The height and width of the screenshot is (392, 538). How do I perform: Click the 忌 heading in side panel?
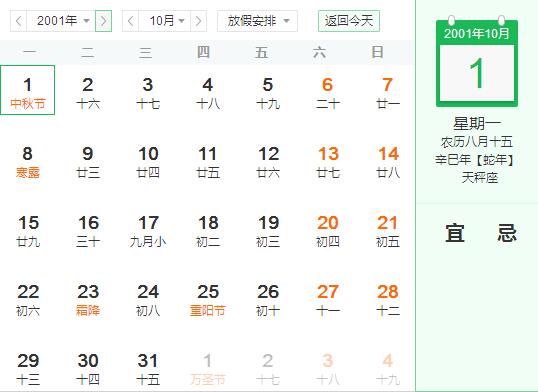tap(507, 233)
